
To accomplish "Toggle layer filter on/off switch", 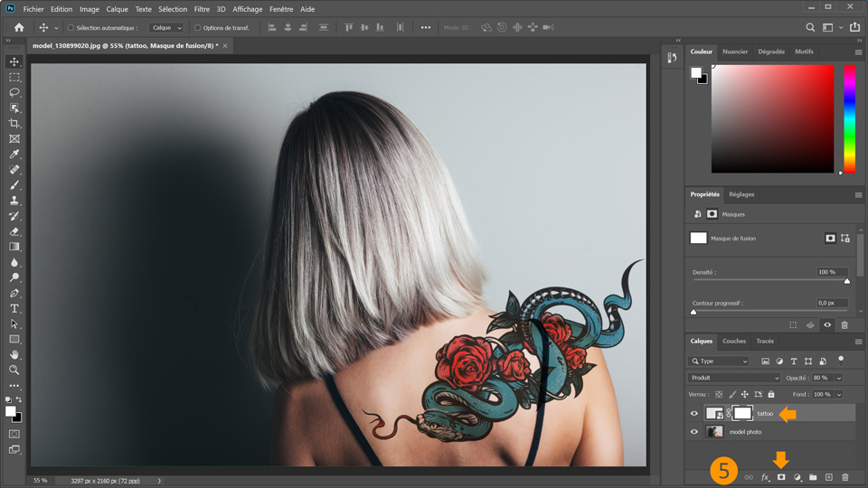I will point(841,361).
